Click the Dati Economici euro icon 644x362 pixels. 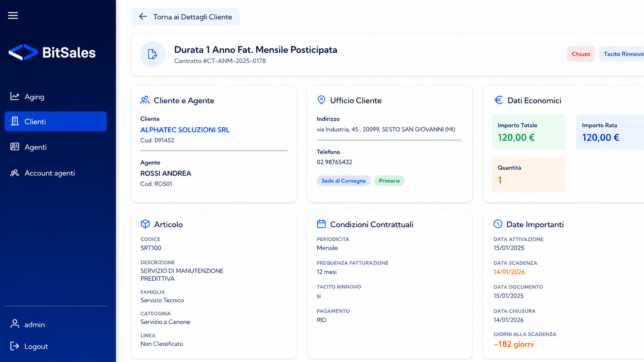pyautogui.click(x=498, y=100)
